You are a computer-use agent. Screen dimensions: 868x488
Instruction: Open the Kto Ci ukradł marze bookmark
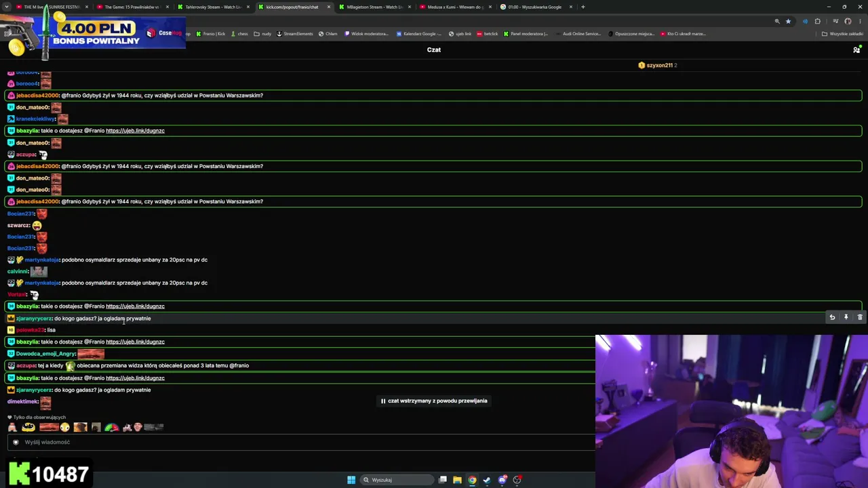click(x=684, y=34)
